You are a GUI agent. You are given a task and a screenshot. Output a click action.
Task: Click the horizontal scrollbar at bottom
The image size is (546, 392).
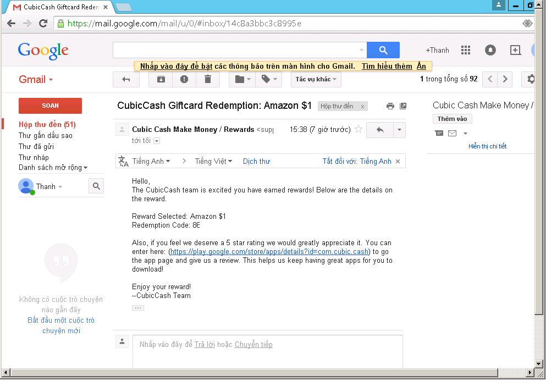click(x=254, y=373)
